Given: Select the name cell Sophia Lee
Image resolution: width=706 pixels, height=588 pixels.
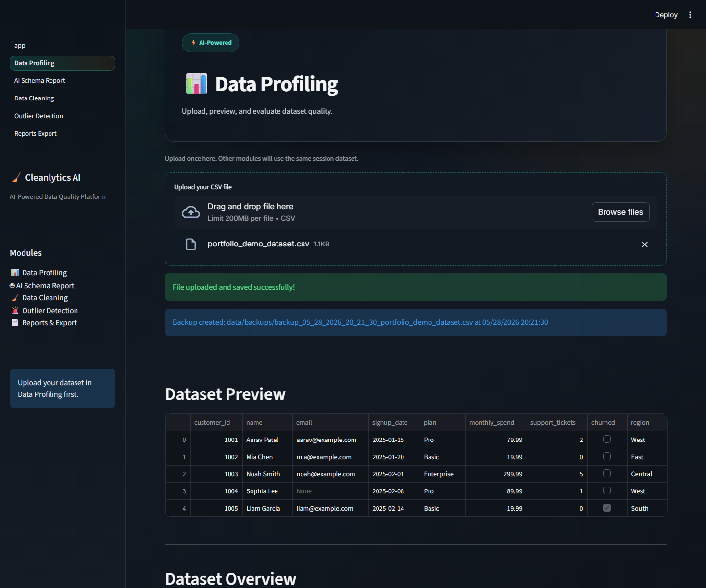Looking at the screenshot, I should pos(267,491).
